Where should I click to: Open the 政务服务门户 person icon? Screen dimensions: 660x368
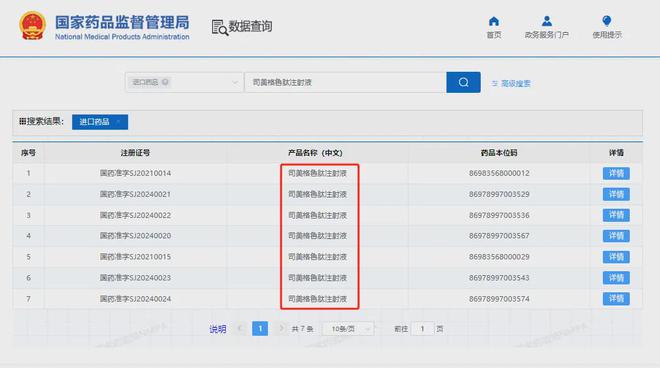(x=546, y=21)
